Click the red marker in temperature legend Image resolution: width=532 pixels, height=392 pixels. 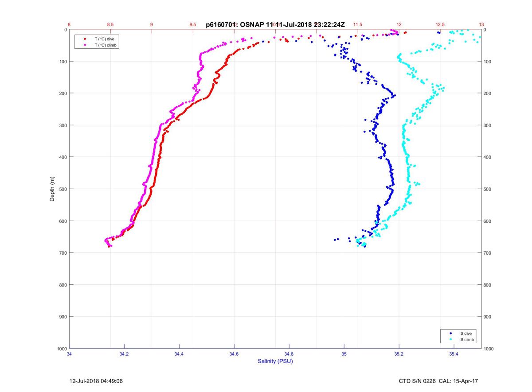click(85, 39)
